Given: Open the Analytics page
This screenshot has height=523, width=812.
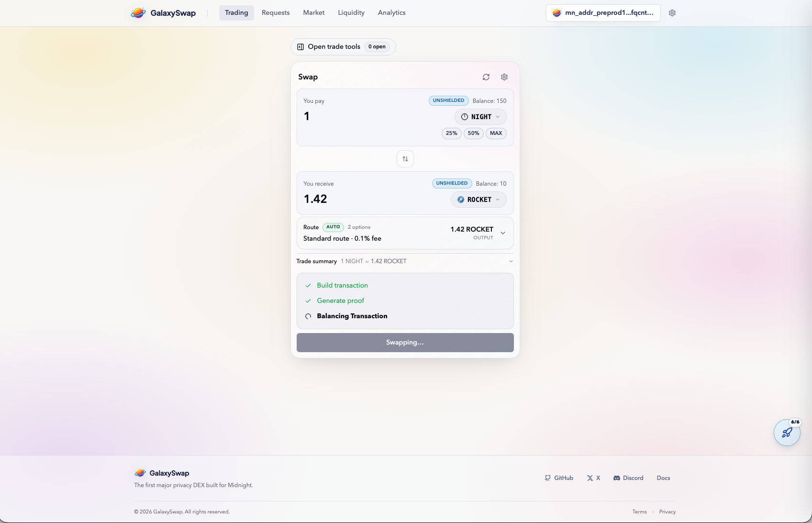Looking at the screenshot, I should click(391, 12).
